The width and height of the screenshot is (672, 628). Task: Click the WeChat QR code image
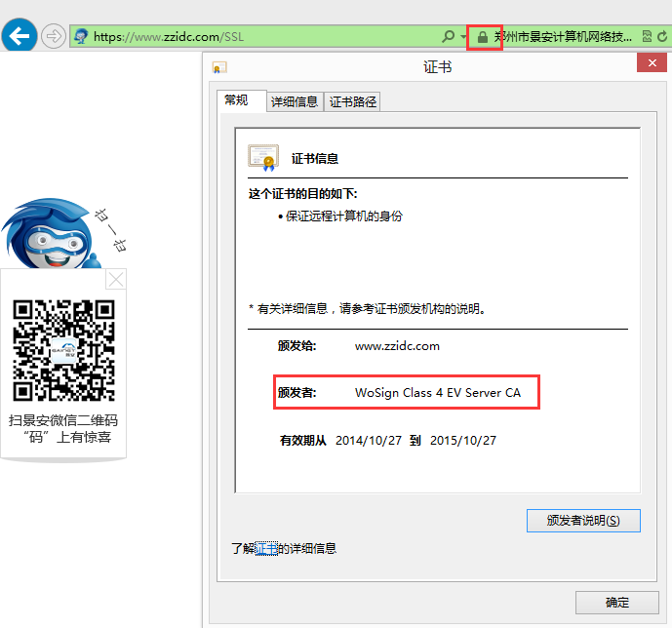(63, 350)
